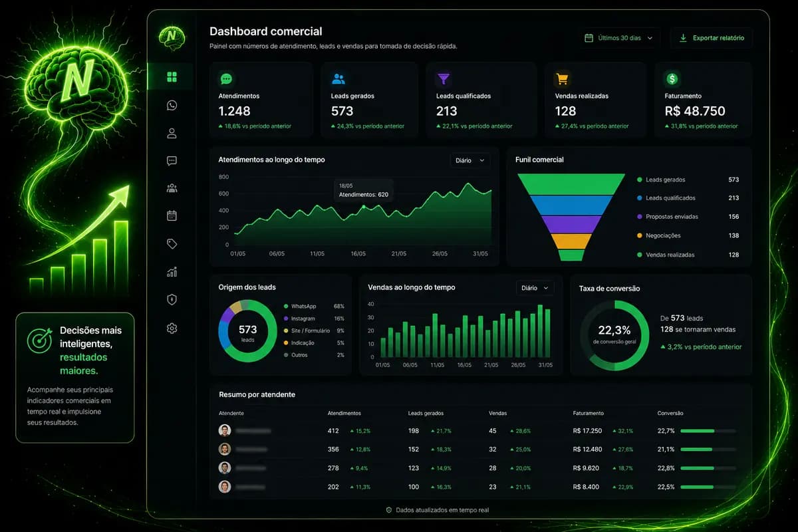The image size is (798, 532).
Task: Click the brain N logo in sidebar
Action: tap(172, 37)
